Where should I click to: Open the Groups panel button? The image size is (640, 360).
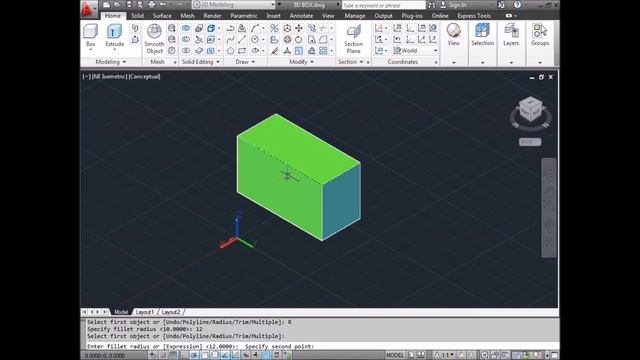click(x=540, y=35)
